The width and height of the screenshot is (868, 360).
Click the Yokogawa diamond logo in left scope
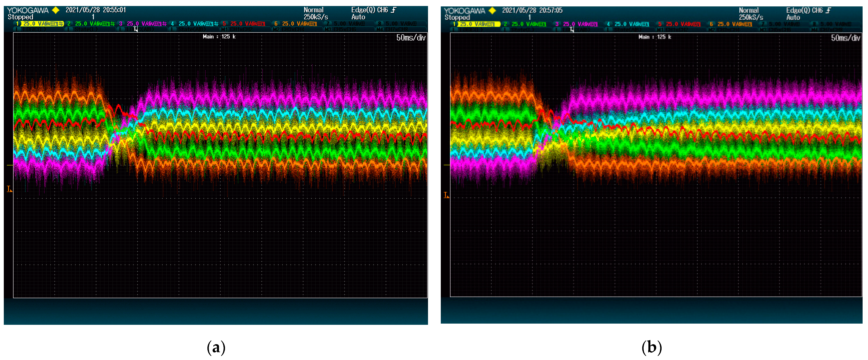click(56, 10)
